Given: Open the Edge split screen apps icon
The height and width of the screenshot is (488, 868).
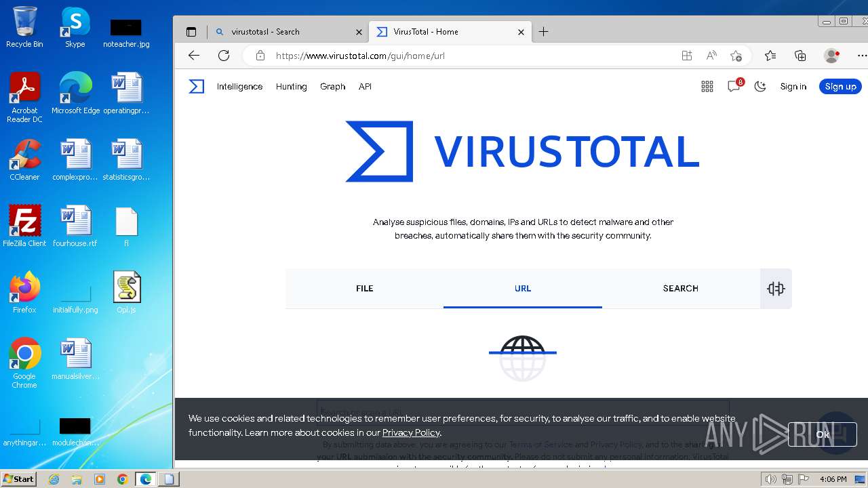Looking at the screenshot, I should (687, 56).
